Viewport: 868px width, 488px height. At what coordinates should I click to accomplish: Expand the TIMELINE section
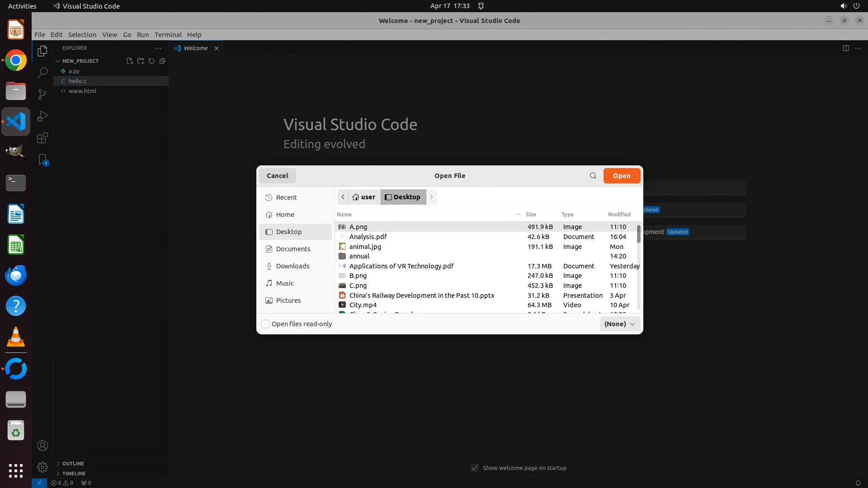click(74, 474)
